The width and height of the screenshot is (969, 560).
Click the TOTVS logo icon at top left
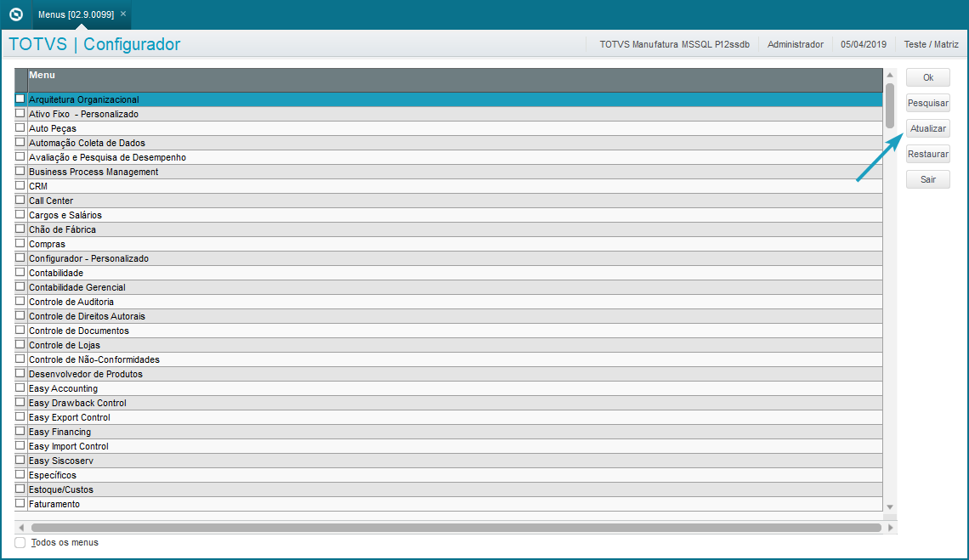pyautogui.click(x=16, y=14)
